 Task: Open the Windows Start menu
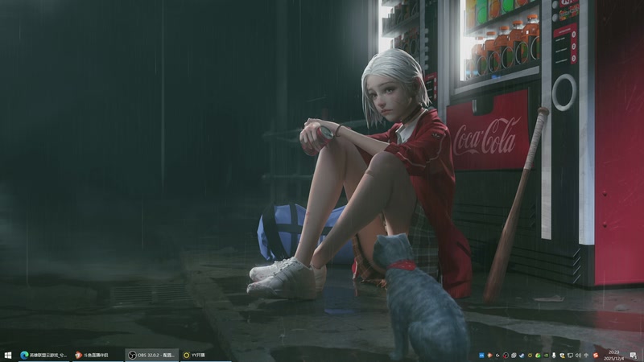pos(7,356)
